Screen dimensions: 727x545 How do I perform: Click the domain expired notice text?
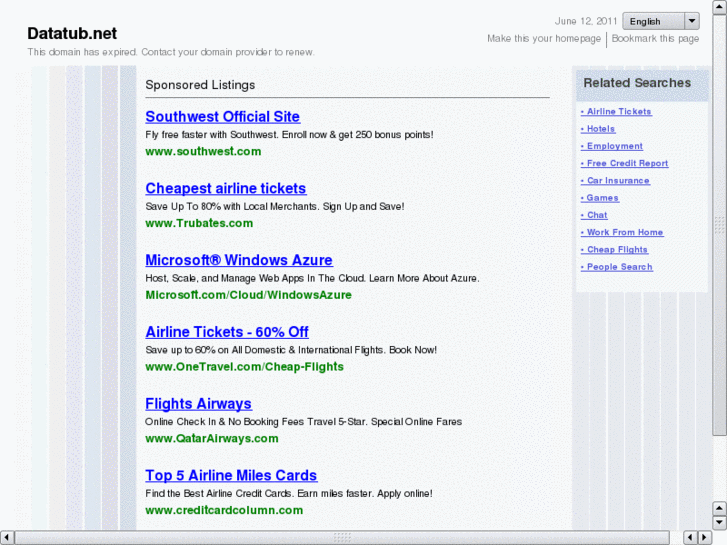point(171,52)
